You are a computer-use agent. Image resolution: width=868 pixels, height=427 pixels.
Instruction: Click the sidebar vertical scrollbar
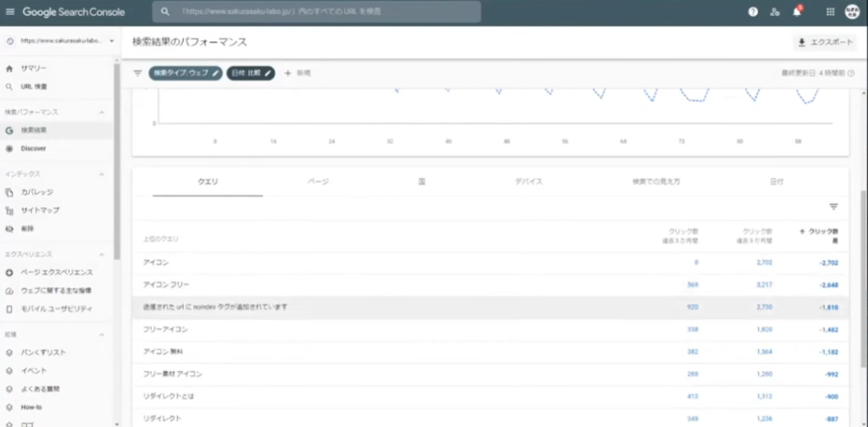coord(117,160)
